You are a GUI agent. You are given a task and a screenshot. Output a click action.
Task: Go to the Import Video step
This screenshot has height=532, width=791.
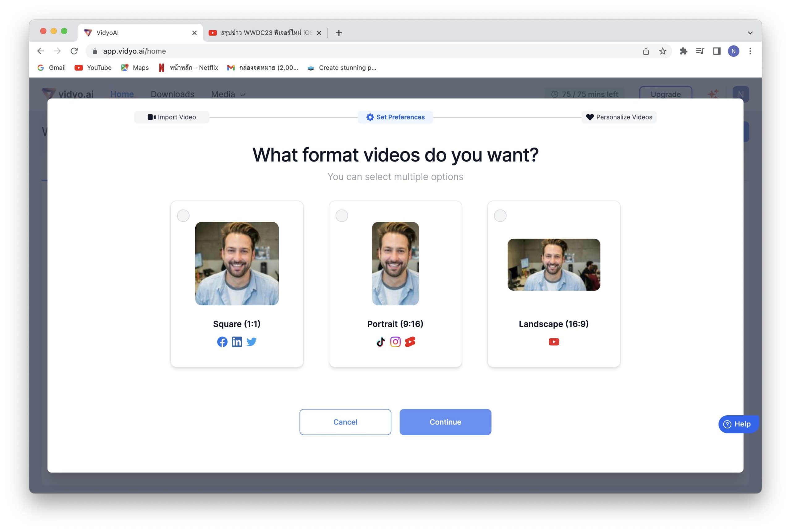tap(172, 117)
